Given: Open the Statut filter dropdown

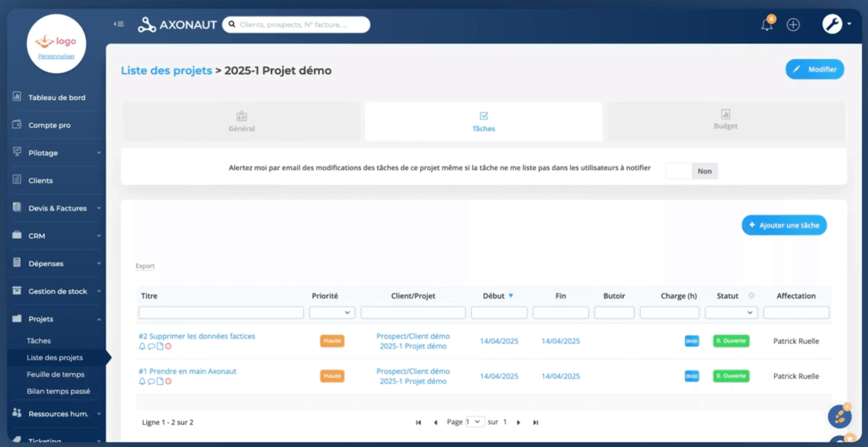Looking at the screenshot, I should pos(731,312).
